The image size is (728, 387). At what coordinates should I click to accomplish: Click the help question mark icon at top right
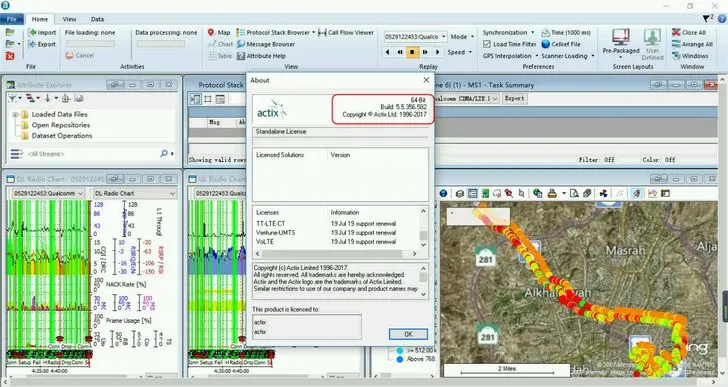tap(722, 19)
